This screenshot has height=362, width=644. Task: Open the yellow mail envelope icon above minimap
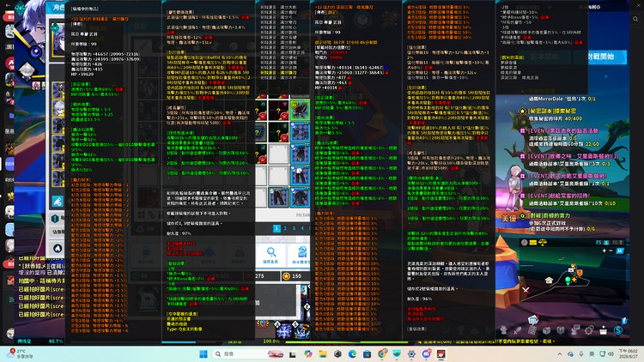tap(533, 243)
